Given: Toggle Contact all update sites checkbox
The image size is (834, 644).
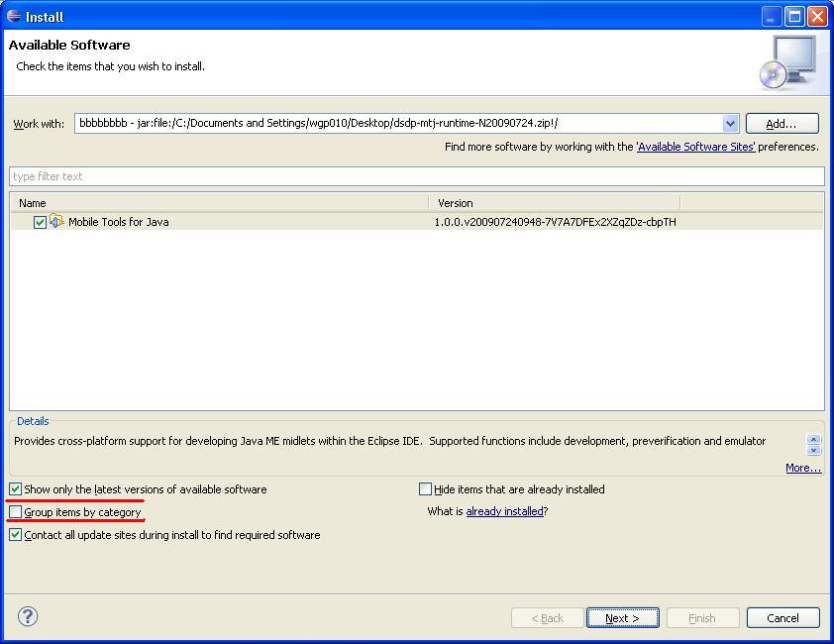Looking at the screenshot, I should pyautogui.click(x=16, y=535).
